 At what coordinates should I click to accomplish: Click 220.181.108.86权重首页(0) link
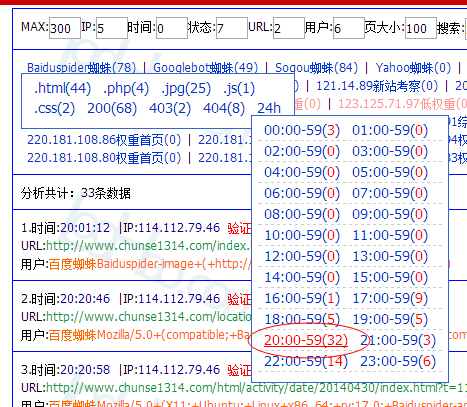point(104,140)
